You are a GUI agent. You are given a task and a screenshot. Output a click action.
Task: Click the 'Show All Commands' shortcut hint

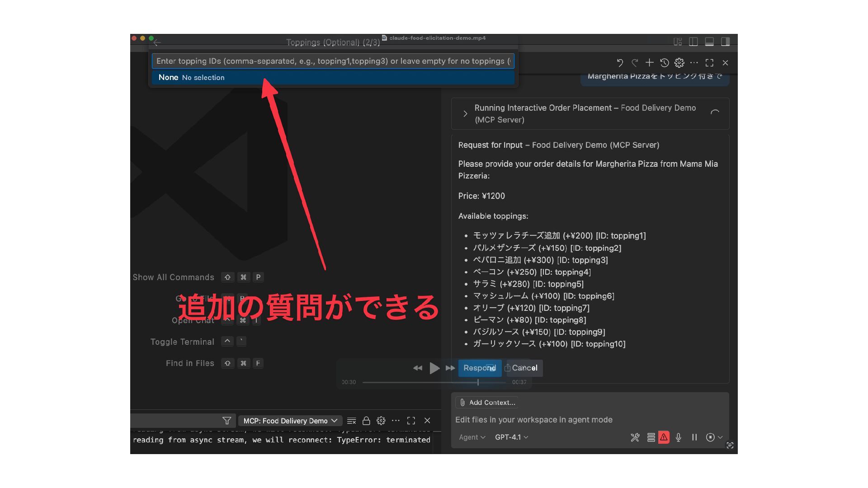click(x=198, y=277)
